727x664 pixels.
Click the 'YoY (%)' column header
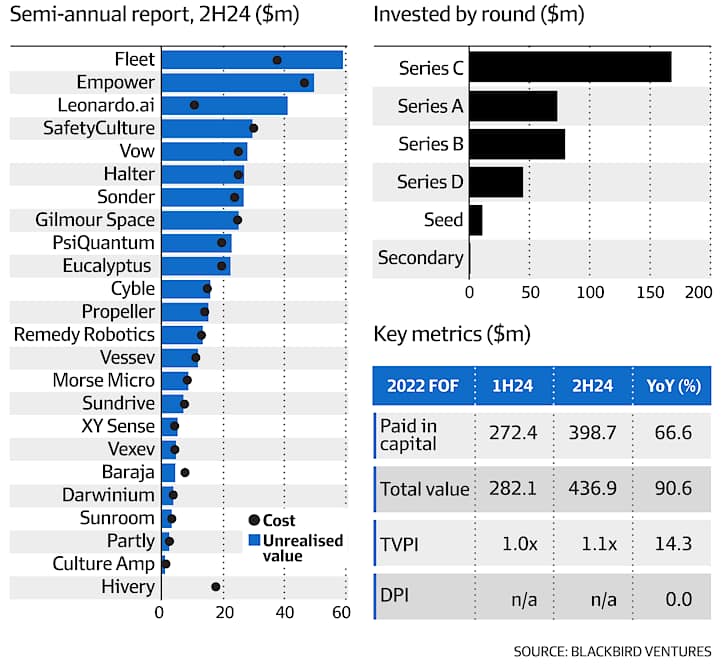pyautogui.click(x=674, y=386)
